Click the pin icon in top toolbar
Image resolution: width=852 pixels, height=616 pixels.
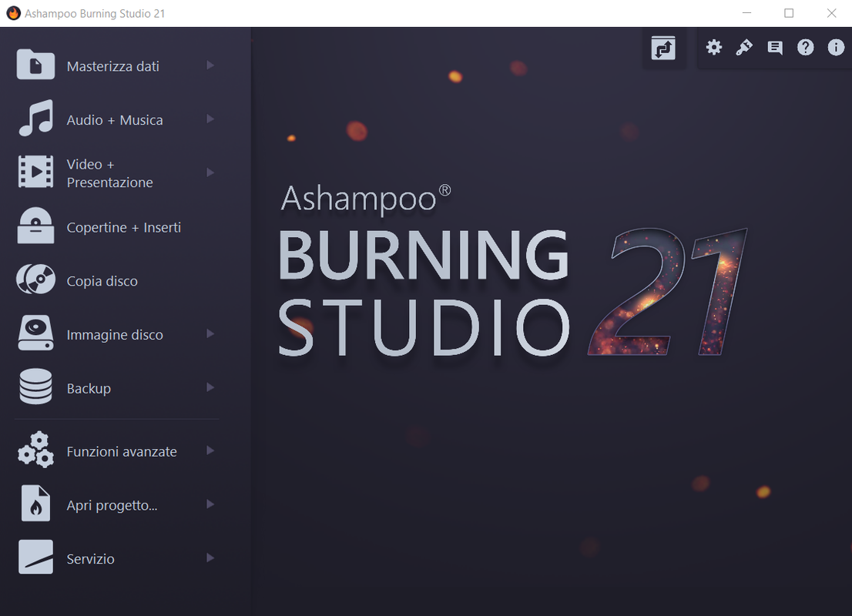(x=744, y=47)
